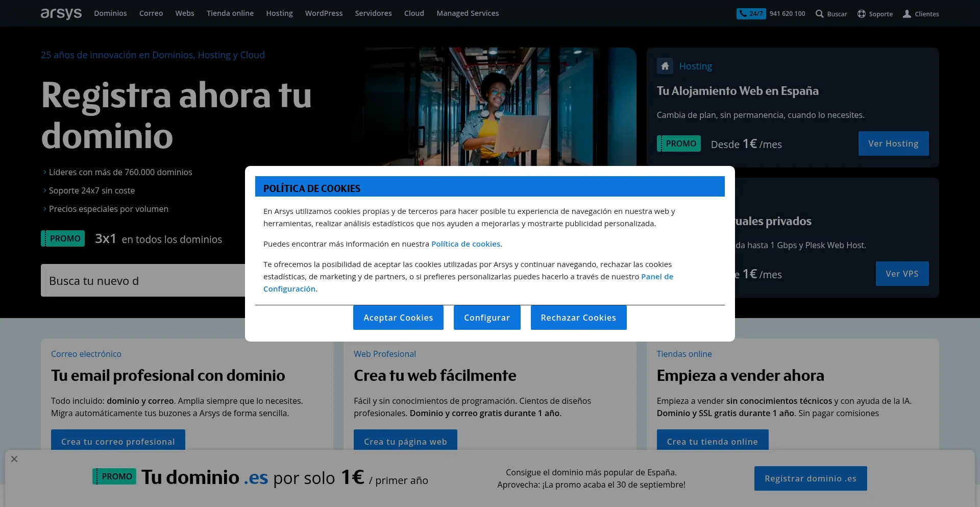This screenshot has height=507, width=980.
Task: Click Rechazar Cookies button
Action: pos(578,318)
